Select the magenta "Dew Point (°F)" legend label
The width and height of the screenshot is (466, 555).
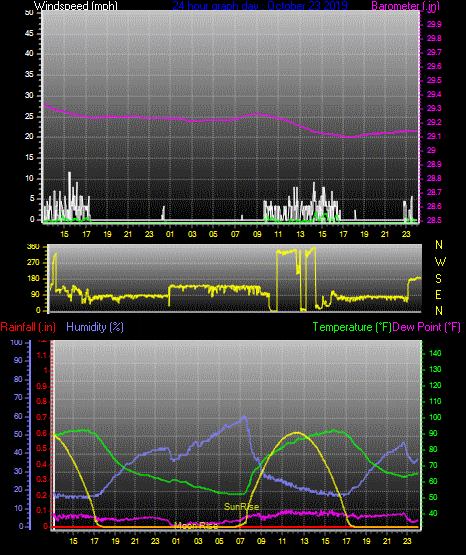coord(426,327)
